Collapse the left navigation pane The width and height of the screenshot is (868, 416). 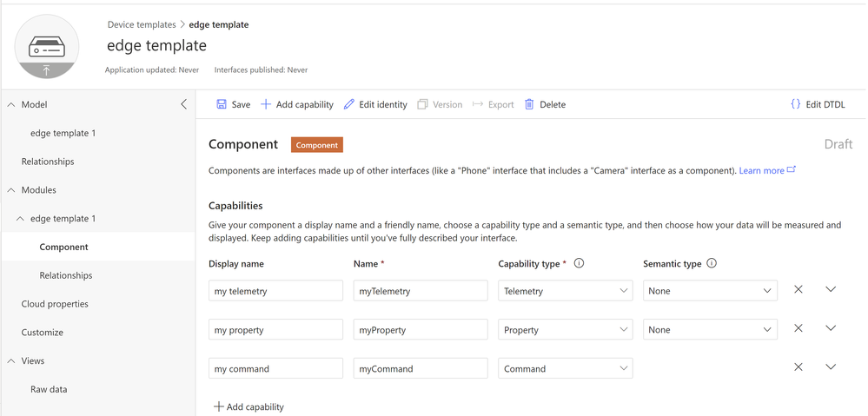pos(183,104)
